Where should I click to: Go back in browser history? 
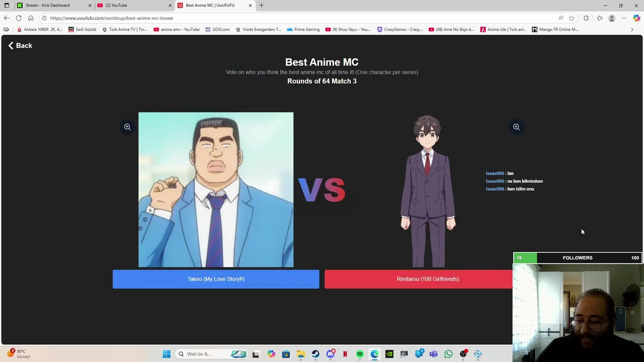click(x=7, y=18)
